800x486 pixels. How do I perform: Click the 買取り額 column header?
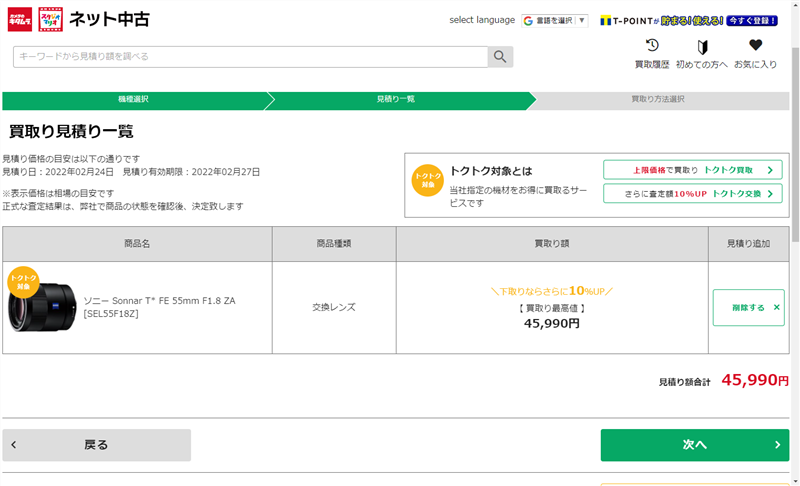click(552, 244)
